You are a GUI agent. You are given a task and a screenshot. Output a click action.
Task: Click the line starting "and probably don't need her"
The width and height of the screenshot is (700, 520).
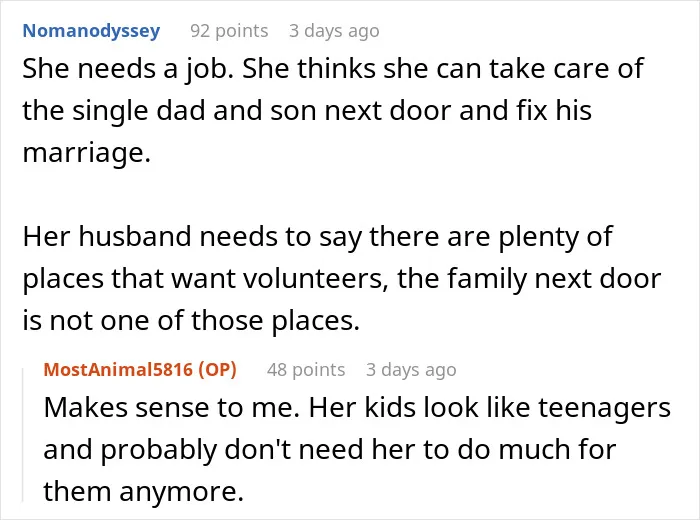(330, 450)
